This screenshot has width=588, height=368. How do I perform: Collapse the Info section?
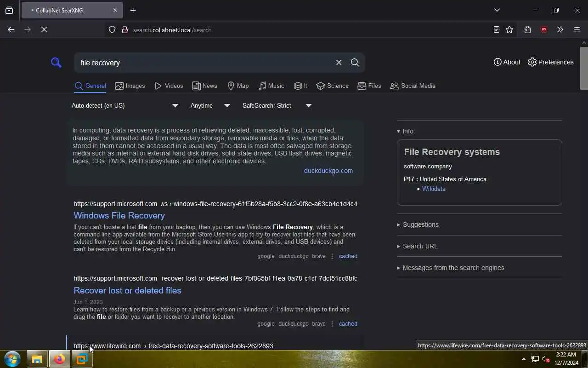tap(405, 131)
